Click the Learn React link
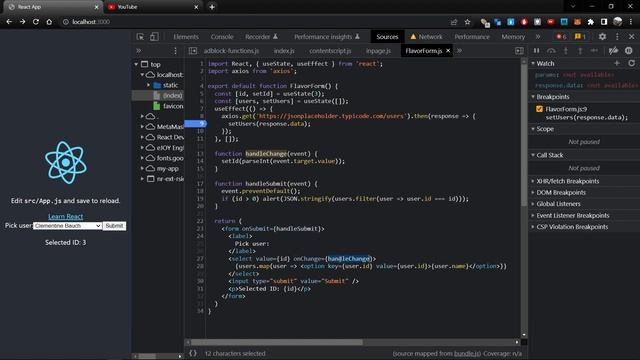The height and width of the screenshot is (360, 640). pos(65,216)
